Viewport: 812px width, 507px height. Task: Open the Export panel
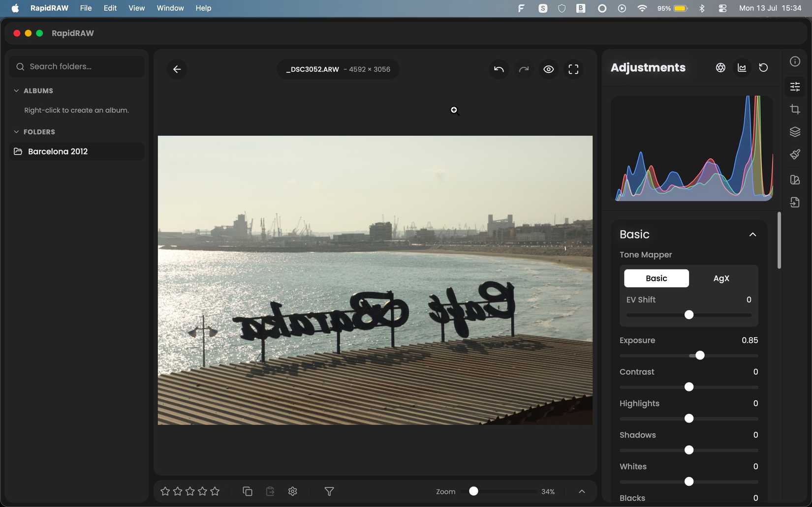pos(795,202)
